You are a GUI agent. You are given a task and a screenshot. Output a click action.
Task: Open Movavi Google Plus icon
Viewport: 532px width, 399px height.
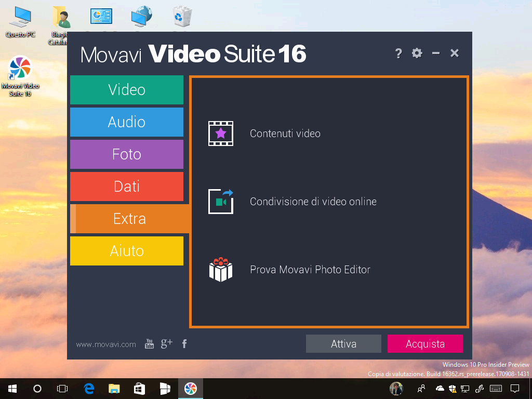click(167, 343)
